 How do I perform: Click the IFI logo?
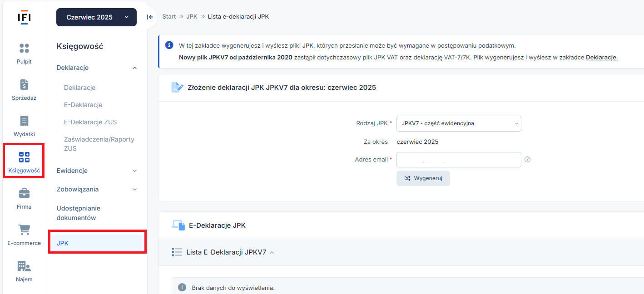pyautogui.click(x=24, y=17)
